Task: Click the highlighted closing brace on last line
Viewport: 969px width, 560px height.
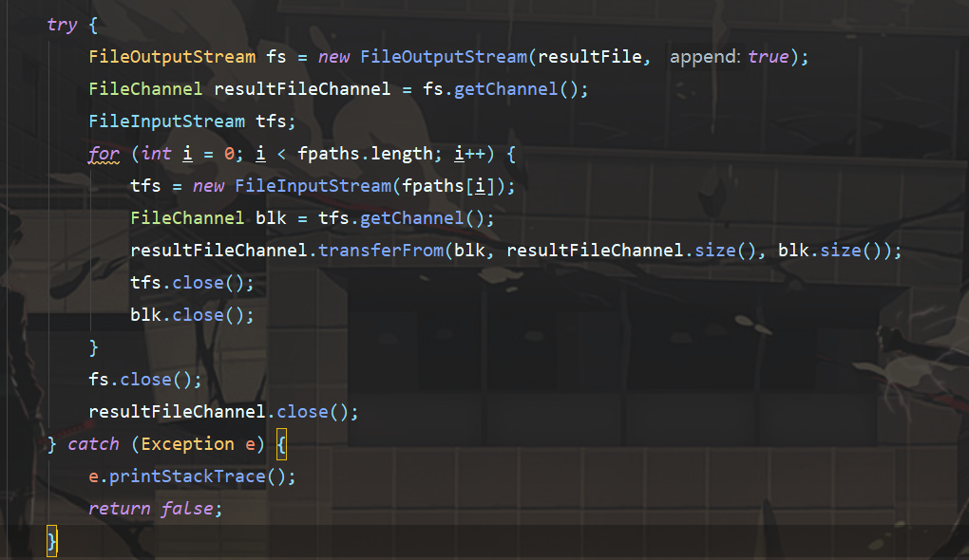Action: (52, 541)
